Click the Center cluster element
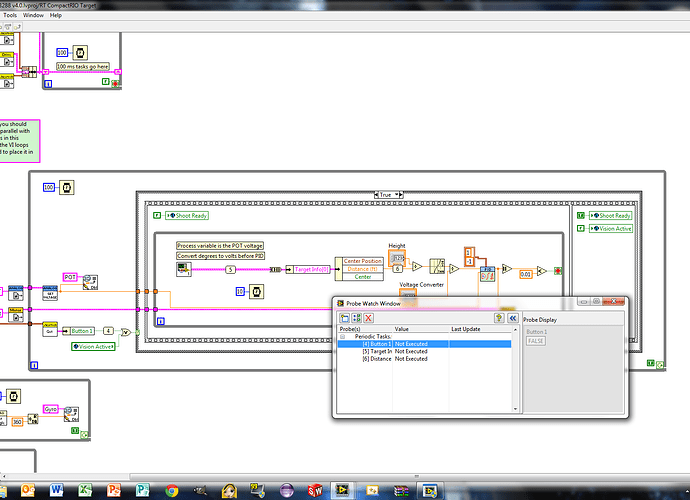The height and width of the screenshot is (500, 690). 363,277
